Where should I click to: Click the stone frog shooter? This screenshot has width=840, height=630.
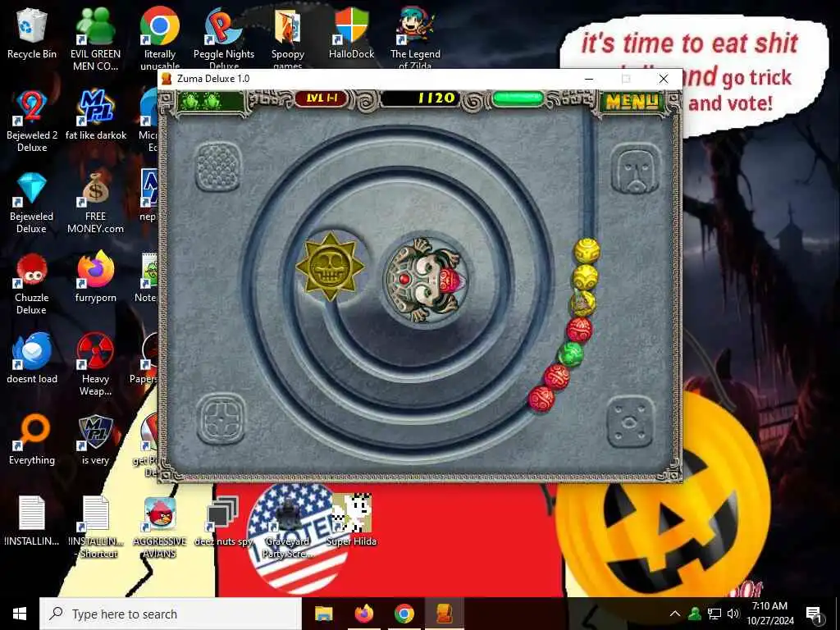(425, 280)
